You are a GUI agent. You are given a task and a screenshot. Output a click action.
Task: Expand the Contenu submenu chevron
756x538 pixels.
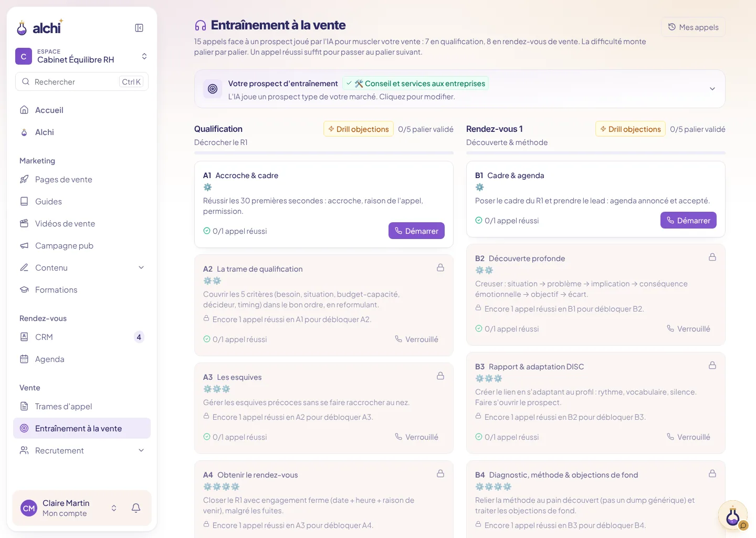[x=141, y=268]
